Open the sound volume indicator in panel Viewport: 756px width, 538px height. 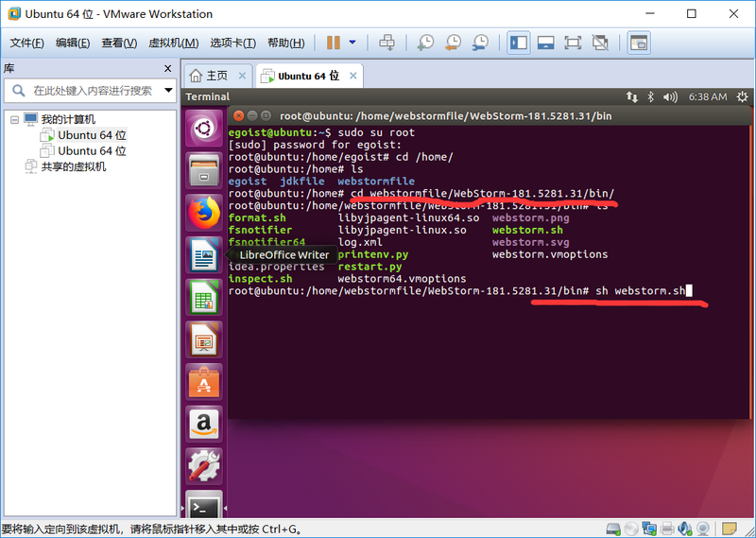(670, 97)
